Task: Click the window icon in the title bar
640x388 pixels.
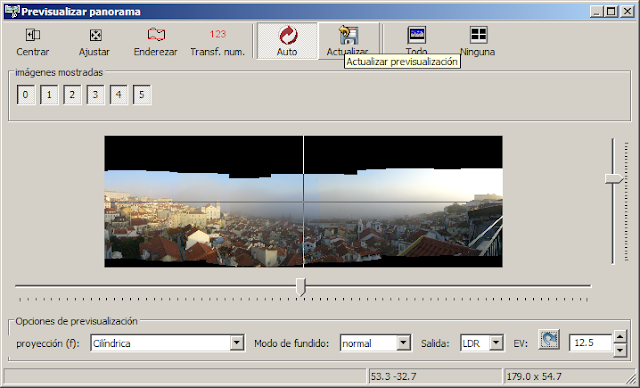Action: (x=12, y=11)
